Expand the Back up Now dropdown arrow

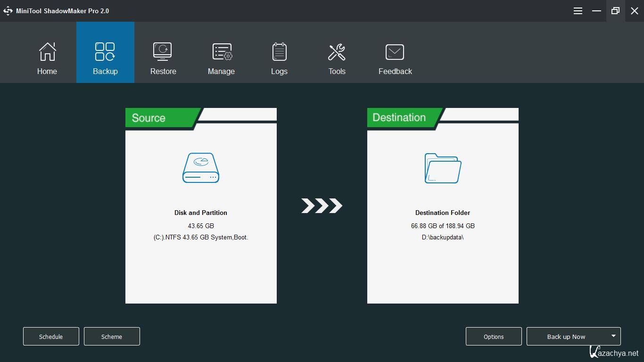613,336
